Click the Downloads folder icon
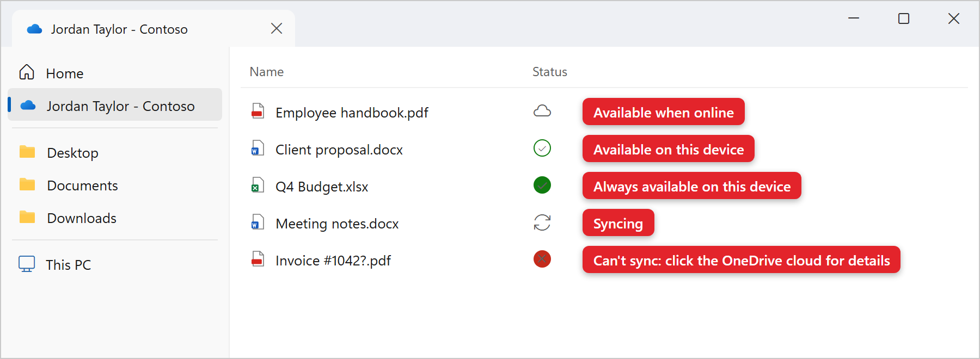This screenshot has width=980, height=359. coord(27,217)
